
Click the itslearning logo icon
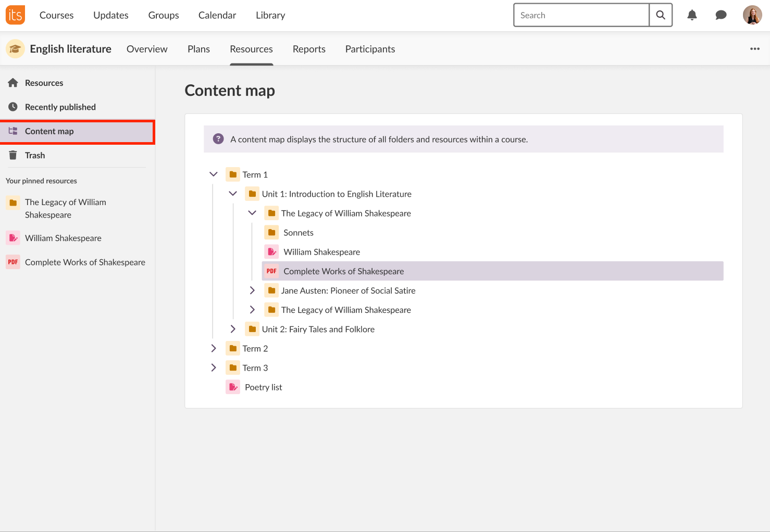[15, 15]
